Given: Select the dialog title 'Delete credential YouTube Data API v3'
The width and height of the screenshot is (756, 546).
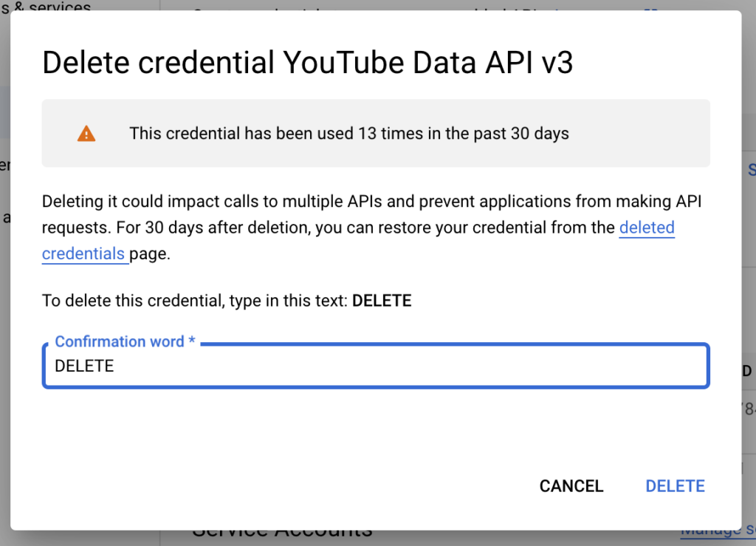Looking at the screenshot, I should pos(308,63).
